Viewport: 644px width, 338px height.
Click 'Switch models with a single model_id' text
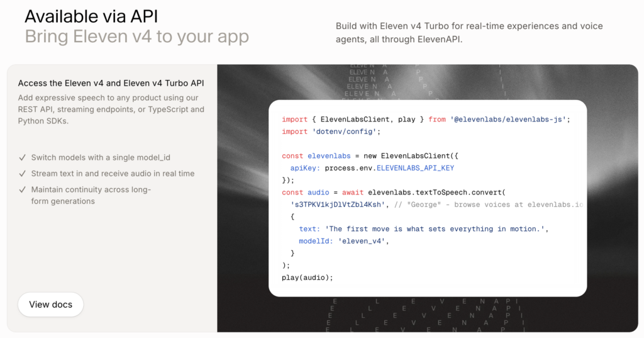101,157
